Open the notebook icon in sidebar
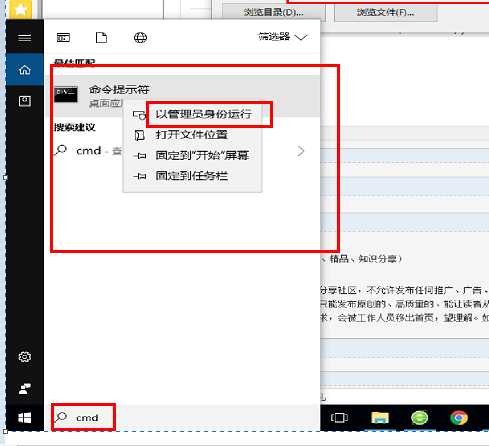Viewport: 489px width, 446px height. pos(25,101)
